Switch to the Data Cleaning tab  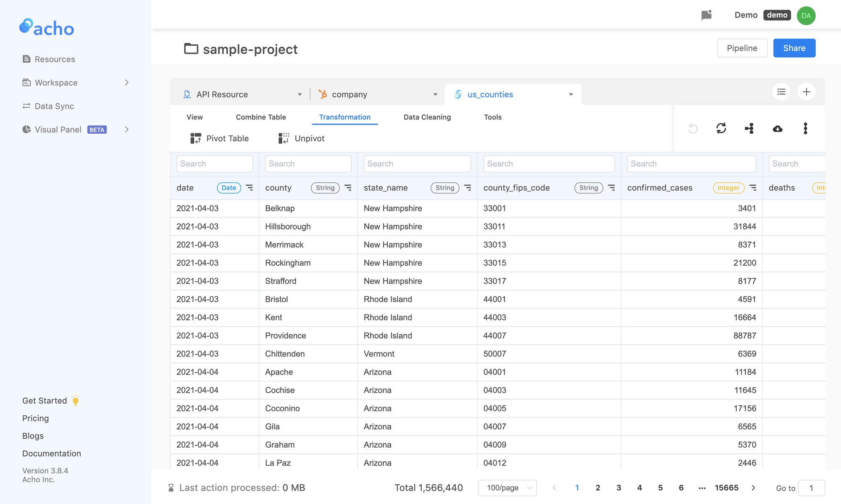pyautogui.click(x=427, y=117)
